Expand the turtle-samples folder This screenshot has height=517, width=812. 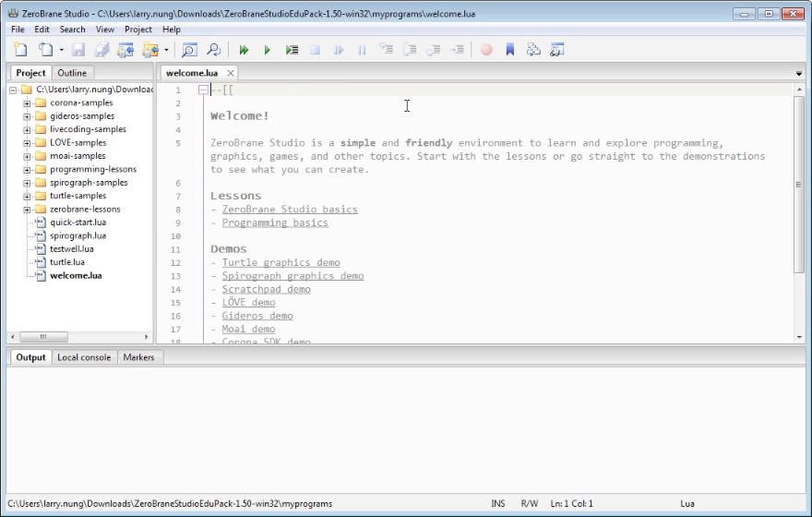27,197
